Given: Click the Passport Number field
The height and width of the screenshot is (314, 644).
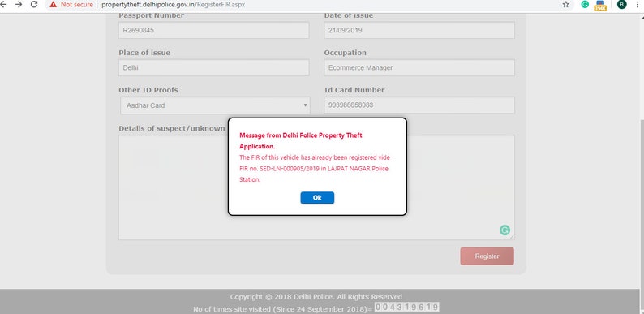Looking at the screenshot, I should (x=213, y=30).
